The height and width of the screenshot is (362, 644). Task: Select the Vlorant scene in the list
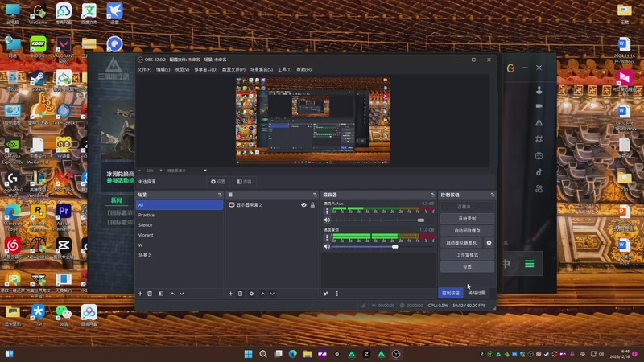(x=146, y=235)
